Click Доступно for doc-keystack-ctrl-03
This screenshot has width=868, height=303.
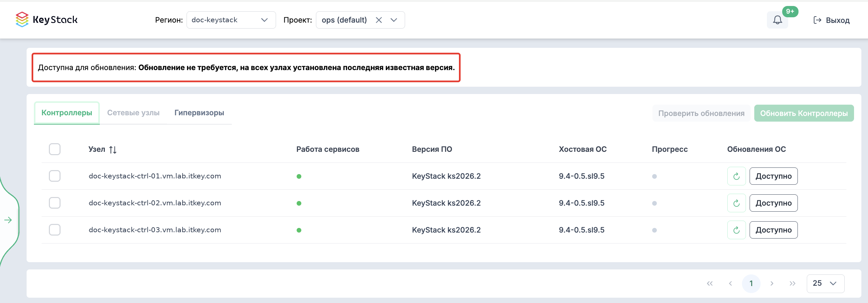pos(773,230)
